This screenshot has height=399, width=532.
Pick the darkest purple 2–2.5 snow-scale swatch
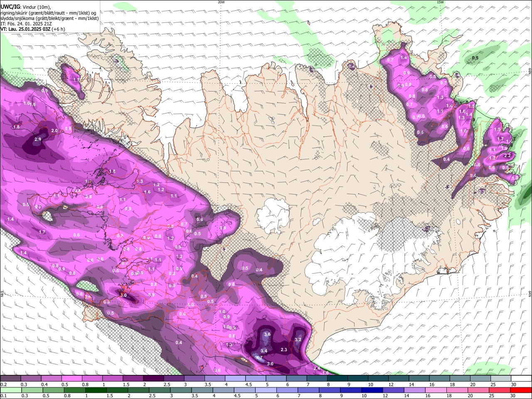click(153, 378)
